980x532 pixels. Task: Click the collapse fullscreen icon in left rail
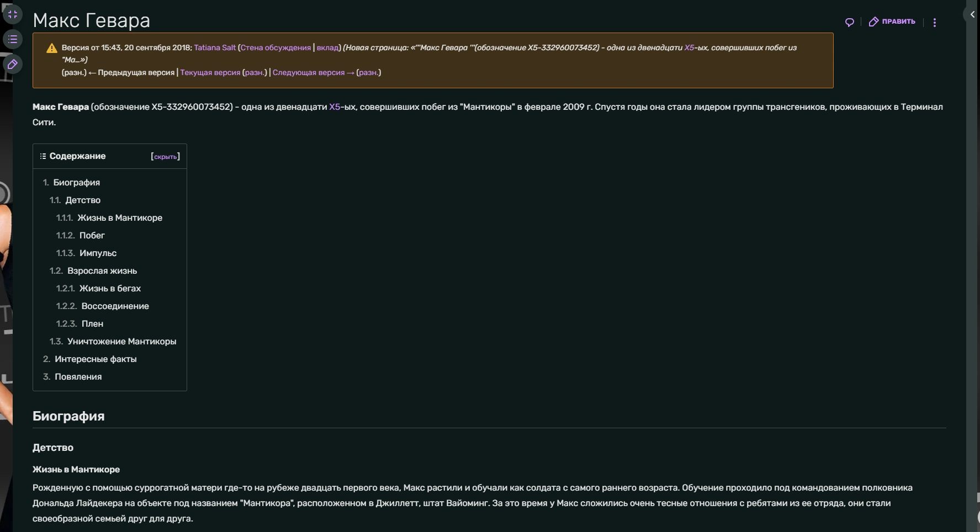13,14
